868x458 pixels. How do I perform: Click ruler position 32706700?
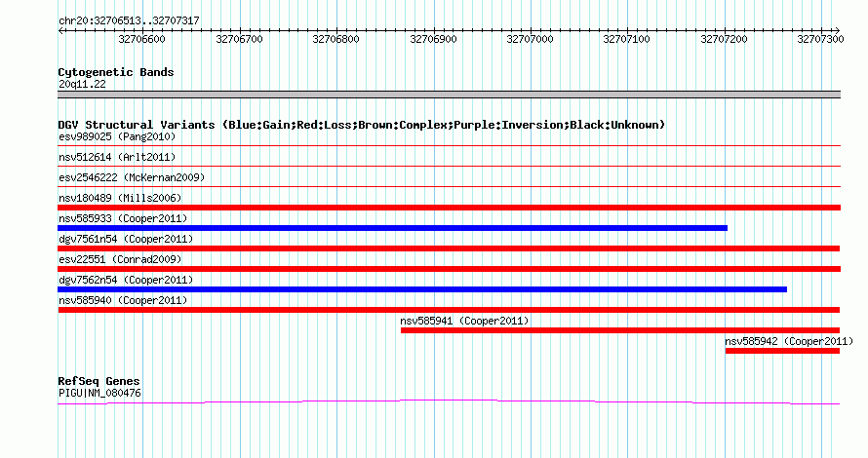click(x=239, y=39)
